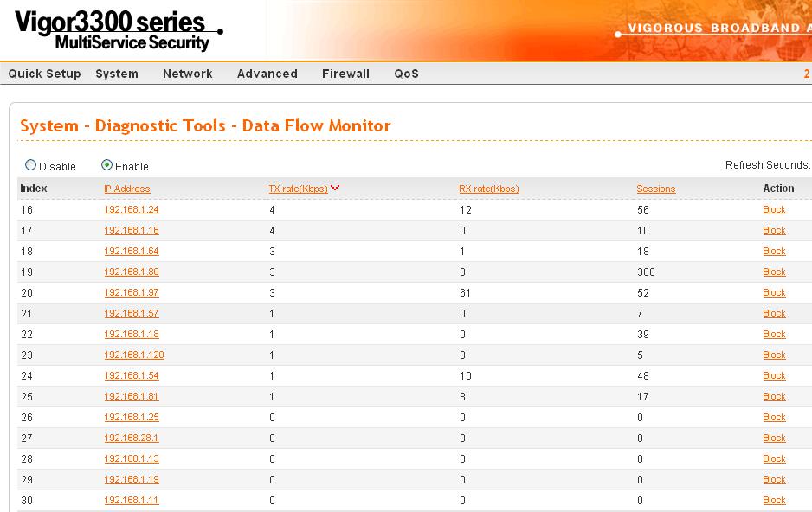Open the QoS menu
The height and width of the screenshot is (512, 812).
pyautogui.click(x=406, y=74)
